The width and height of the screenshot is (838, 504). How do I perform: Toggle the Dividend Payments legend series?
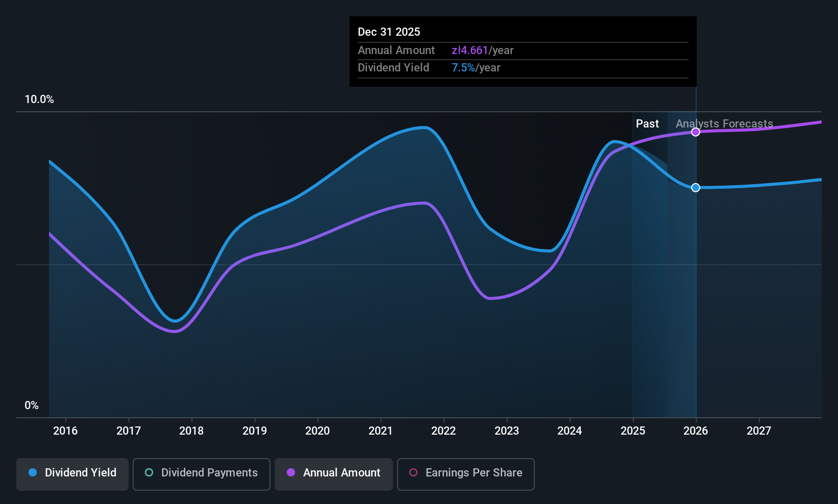click(x=202, y=474)
